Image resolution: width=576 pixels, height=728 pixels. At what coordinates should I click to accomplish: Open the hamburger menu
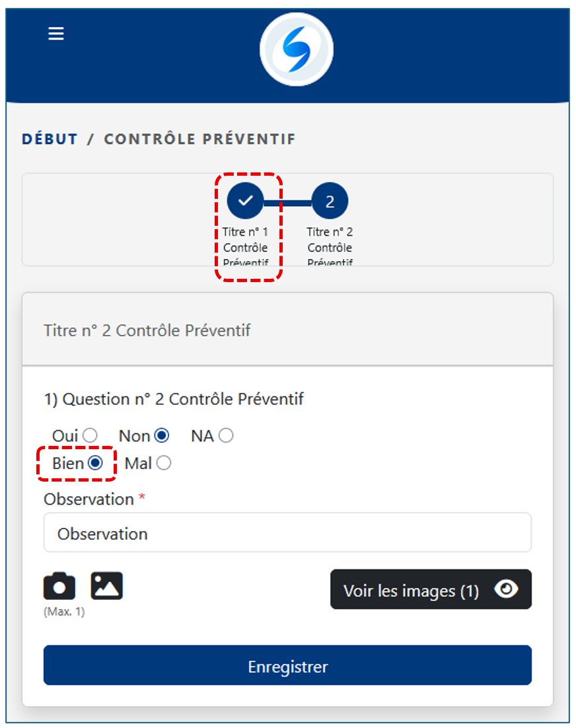(56, 34)
